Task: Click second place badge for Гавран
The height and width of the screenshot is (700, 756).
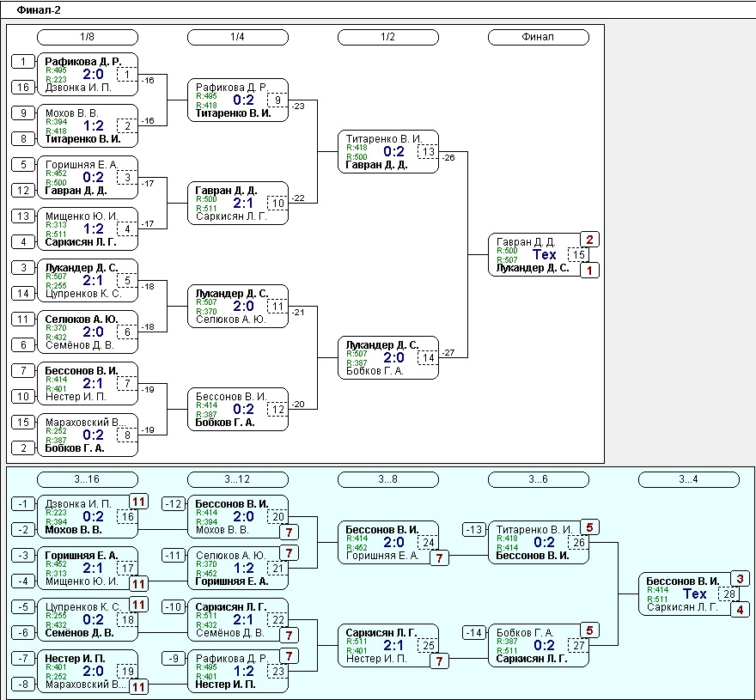Action: [x=589, y=240]
